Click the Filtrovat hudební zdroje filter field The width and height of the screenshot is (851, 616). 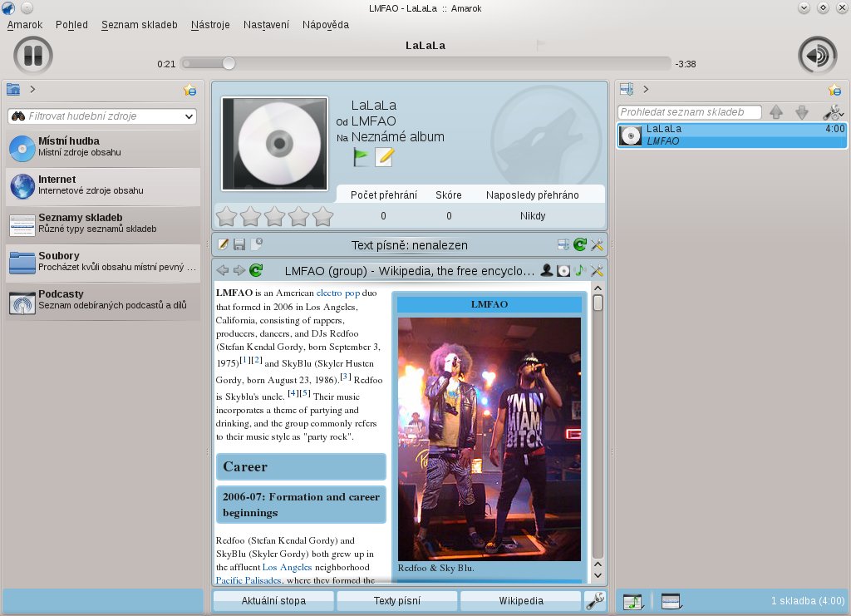coord(102,116)
